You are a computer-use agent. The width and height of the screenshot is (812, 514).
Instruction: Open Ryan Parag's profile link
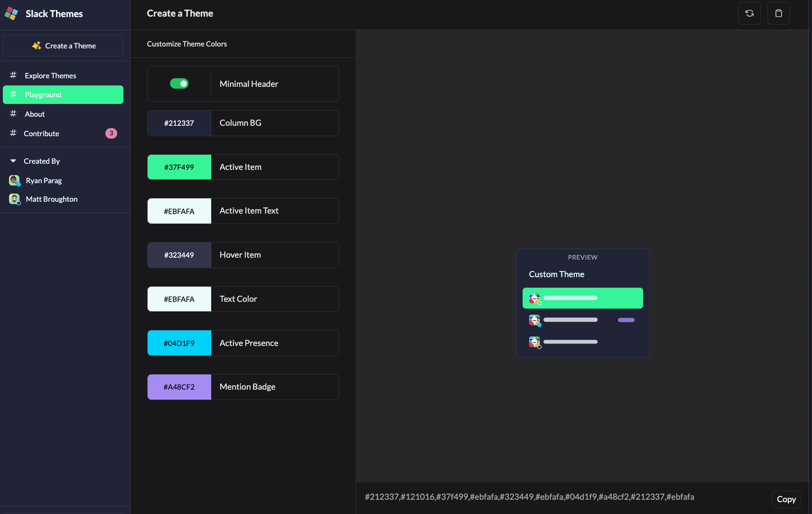click(x=44, y=180)
